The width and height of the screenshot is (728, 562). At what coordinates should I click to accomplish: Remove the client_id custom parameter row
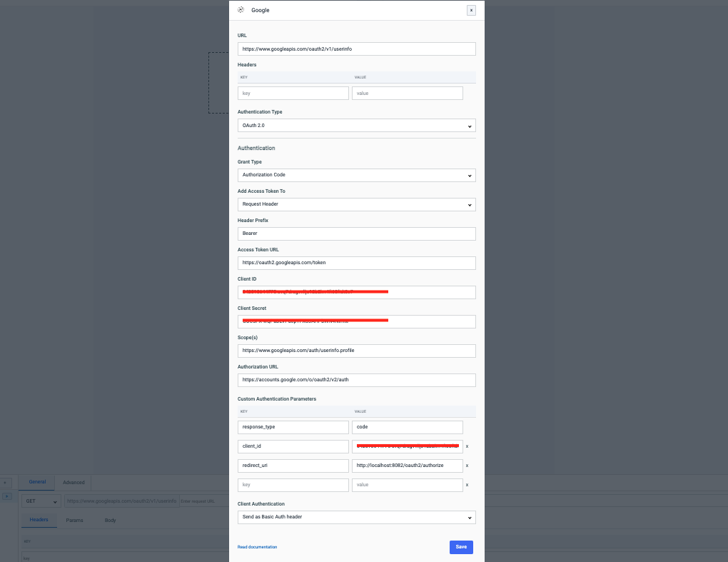click(x=467, y=446)
